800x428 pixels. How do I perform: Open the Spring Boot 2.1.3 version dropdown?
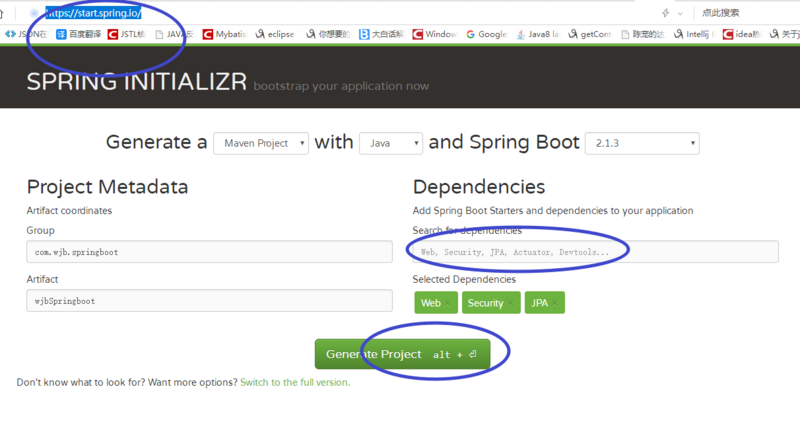pos(642,143)
